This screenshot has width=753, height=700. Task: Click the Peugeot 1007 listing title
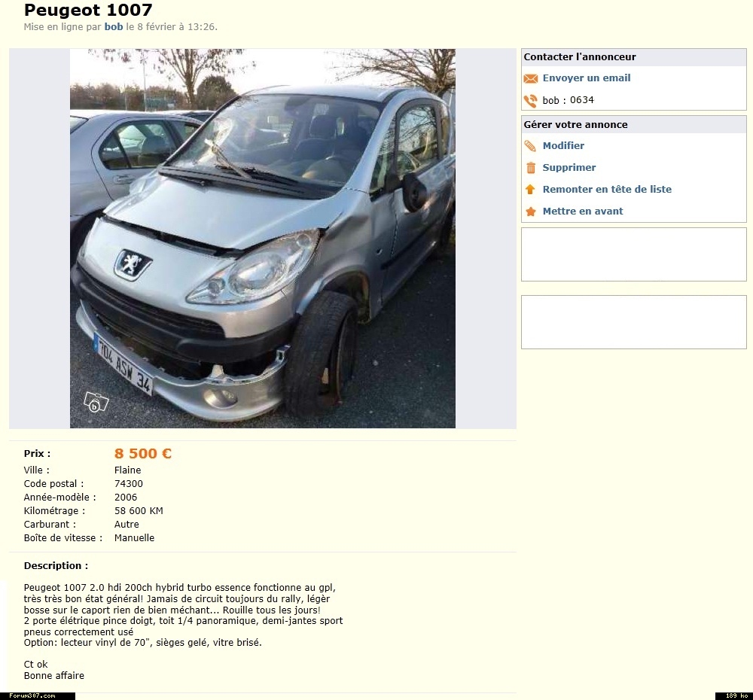[88, 10]
